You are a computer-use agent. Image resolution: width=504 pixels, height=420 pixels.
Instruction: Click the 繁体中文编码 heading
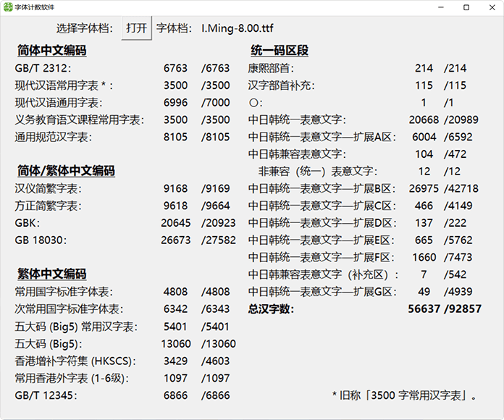(51, 274)
